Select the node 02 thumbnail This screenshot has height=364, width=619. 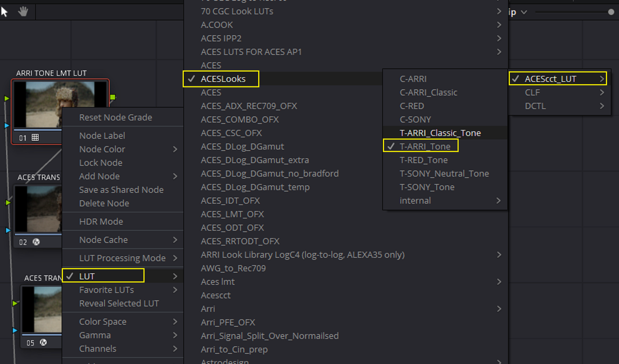38,209
